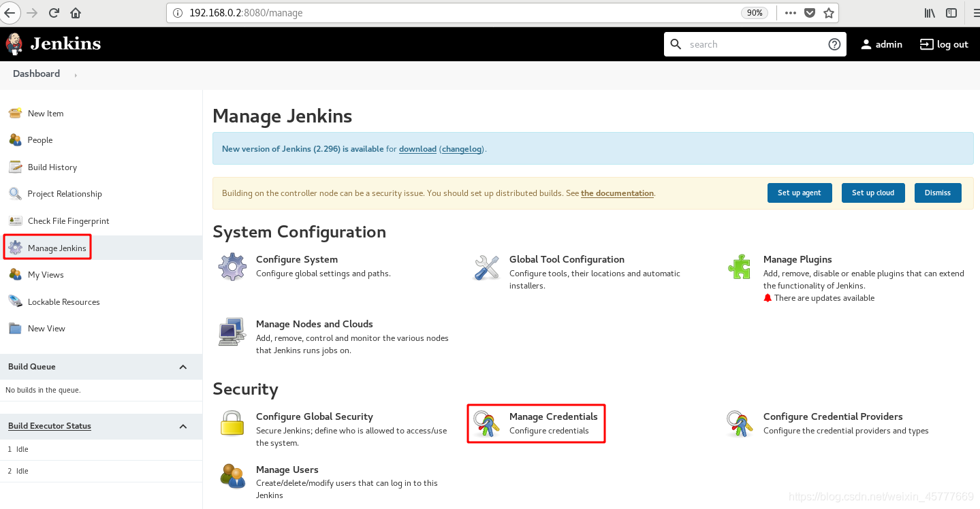
Task: Click the browser reload icon
Action: click(x=54, y=12)
